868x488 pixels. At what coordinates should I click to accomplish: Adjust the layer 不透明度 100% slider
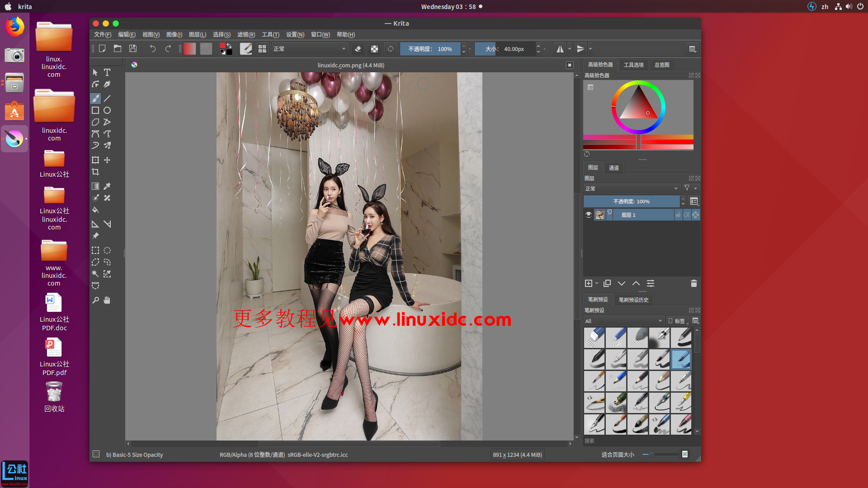(631, 202)
